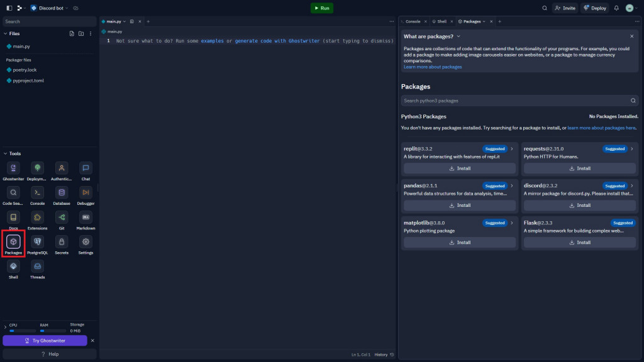
Task: Collapse the Tools section
Action: coord(5,153)
